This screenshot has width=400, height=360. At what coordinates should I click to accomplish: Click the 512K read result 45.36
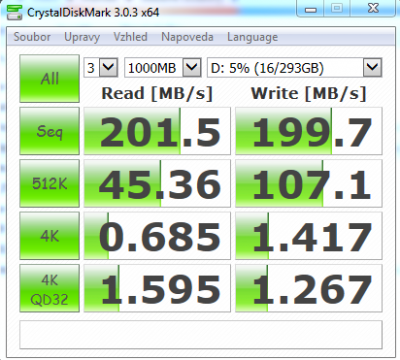point(157,183)
